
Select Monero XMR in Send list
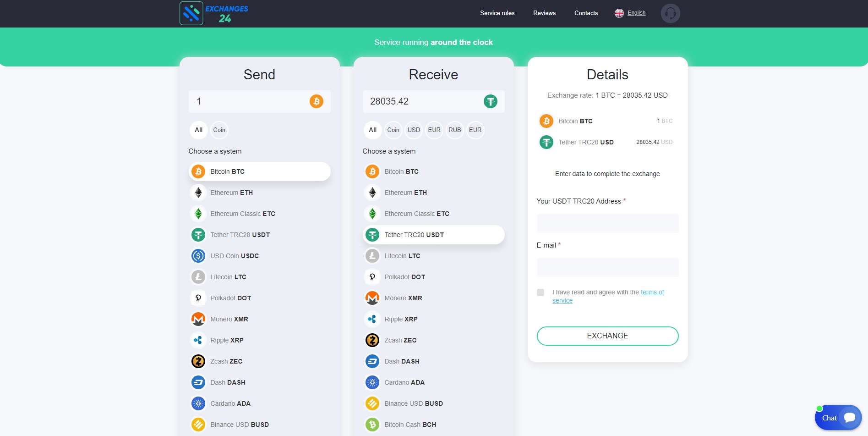tap(259, 319)
